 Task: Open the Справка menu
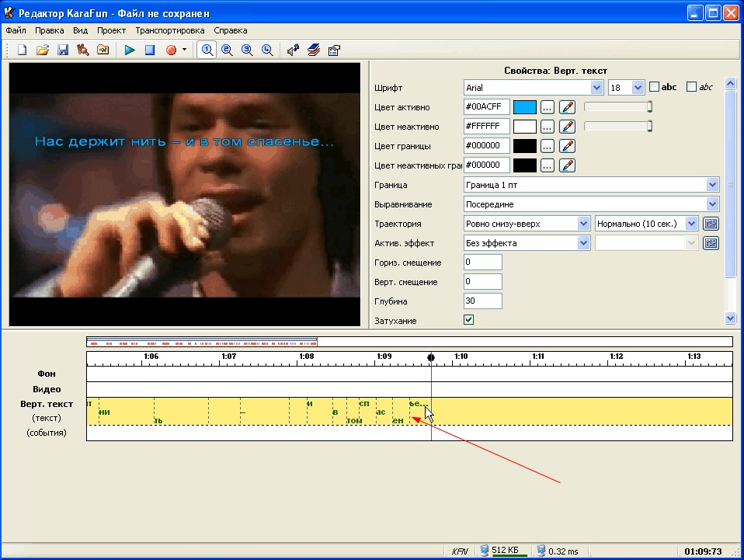230,30
